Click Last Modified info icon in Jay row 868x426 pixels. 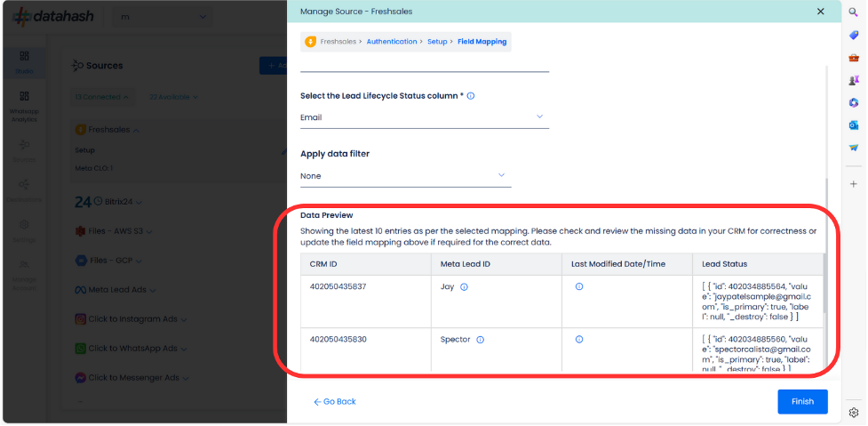(579, 286)
